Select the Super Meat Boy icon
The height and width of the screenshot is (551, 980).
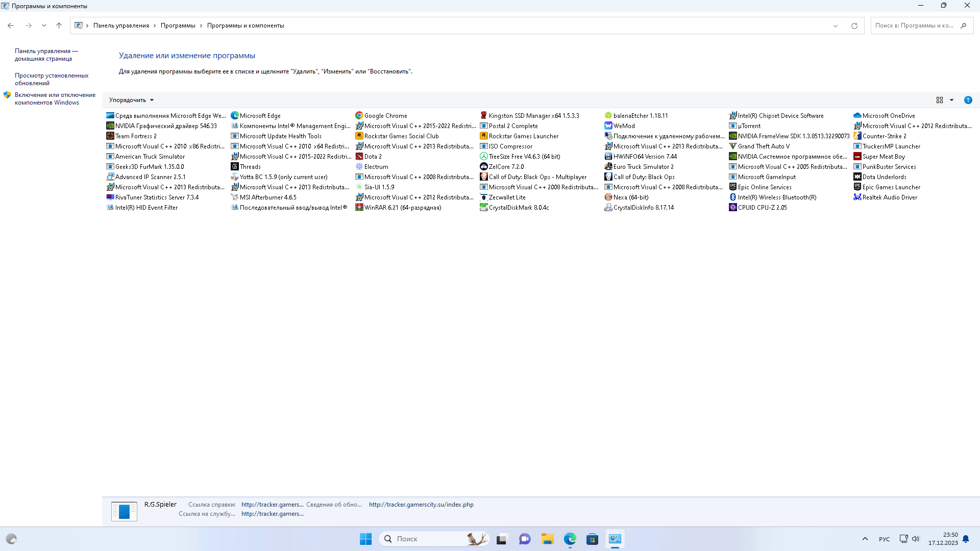point(857,157)
